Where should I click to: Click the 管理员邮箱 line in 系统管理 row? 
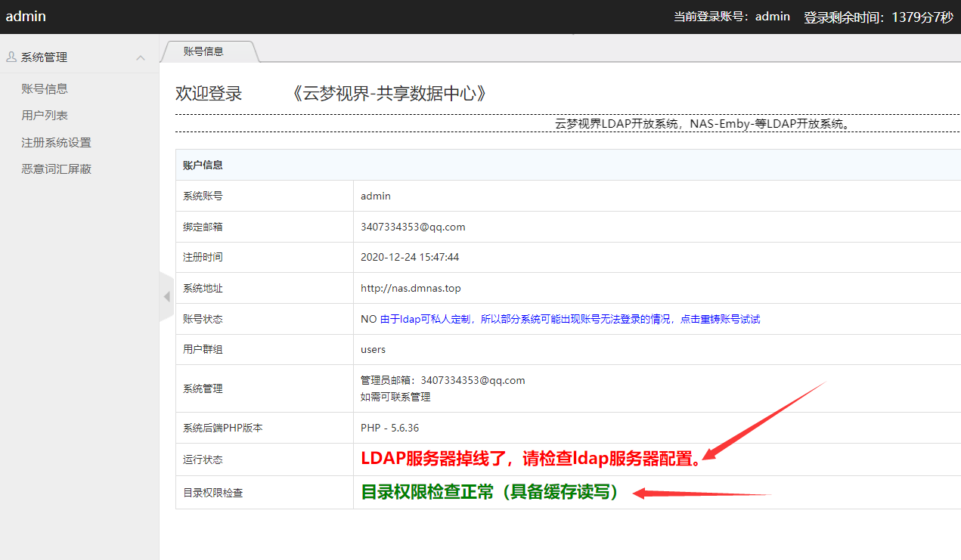pyautogui.click(x=442, y=380)
